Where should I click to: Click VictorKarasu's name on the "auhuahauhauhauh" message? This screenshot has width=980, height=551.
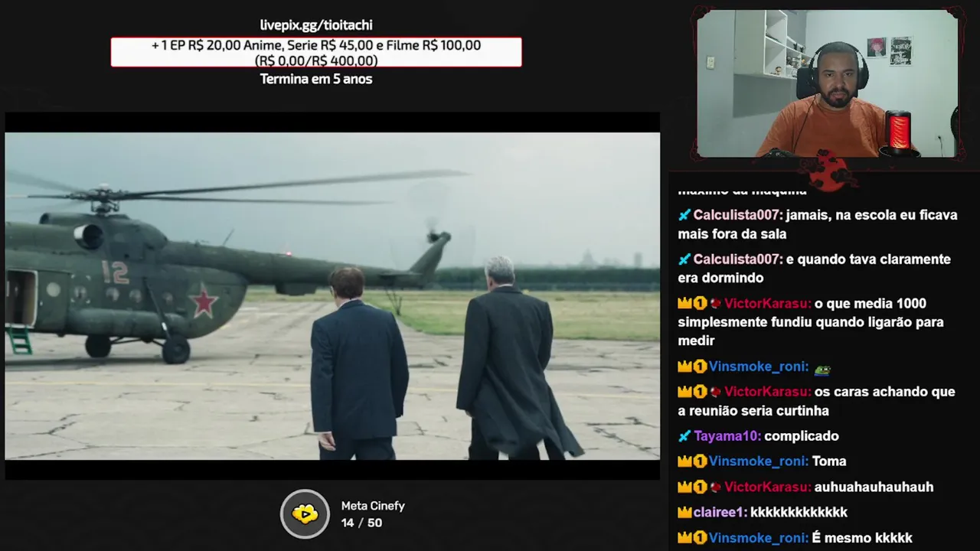pos(767,487)
